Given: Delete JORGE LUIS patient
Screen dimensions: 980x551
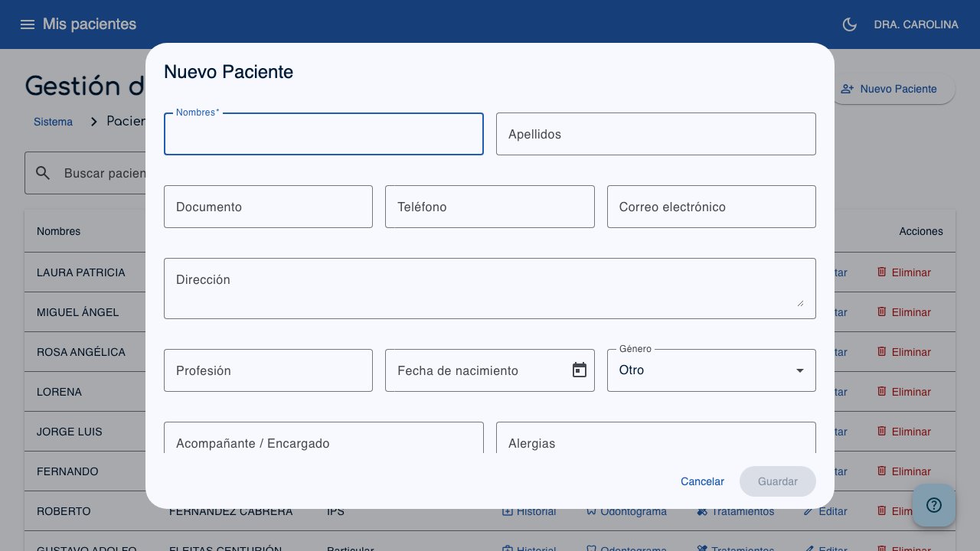Looking at the screenshot, I should tap(903, 432).
